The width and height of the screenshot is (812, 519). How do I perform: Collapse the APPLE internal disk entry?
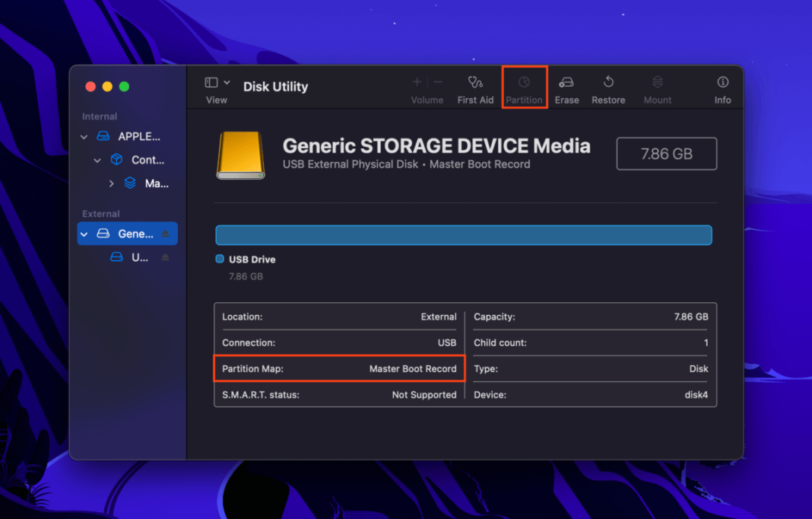click(x=84, y=136)
